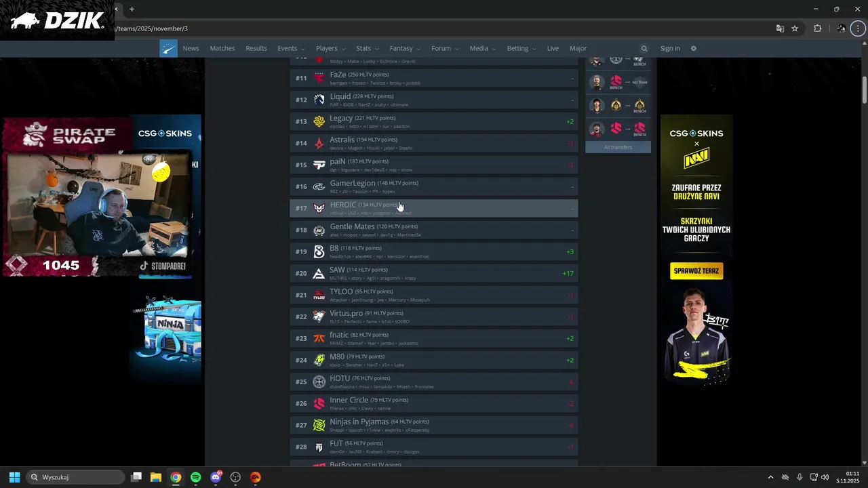
Task: Click the SAW team logo
Action: pos(319,273)
